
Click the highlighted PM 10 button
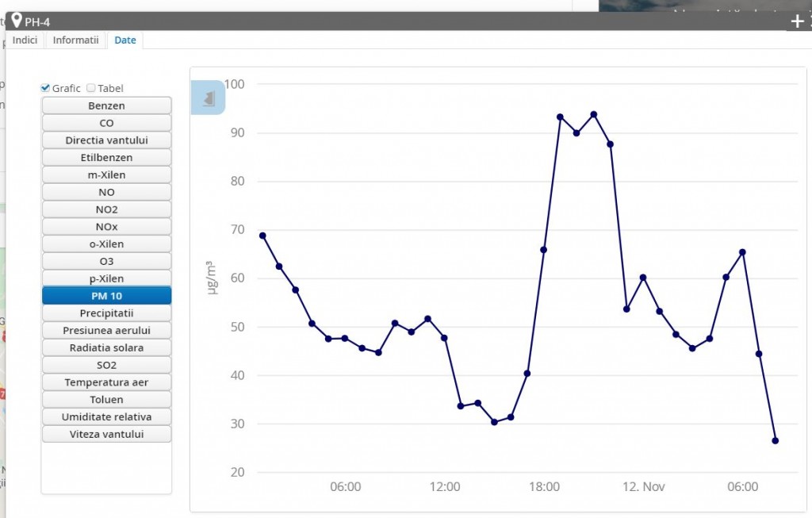(106, 296)
